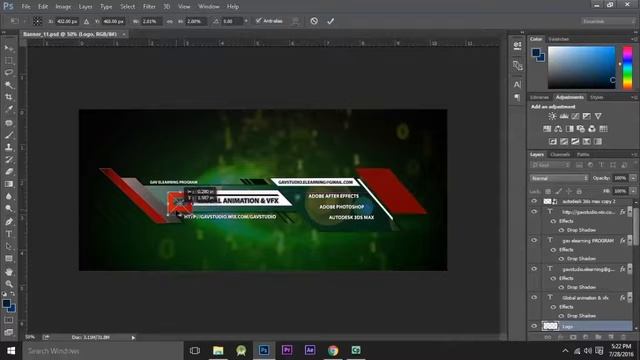This screenshot has height=360, width=640.
Task: Select the Crop tool
Action: coord(9,97)
